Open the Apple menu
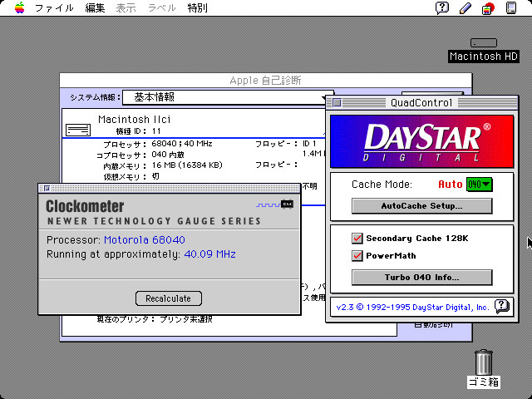532x399 pixels. (20, 7)
